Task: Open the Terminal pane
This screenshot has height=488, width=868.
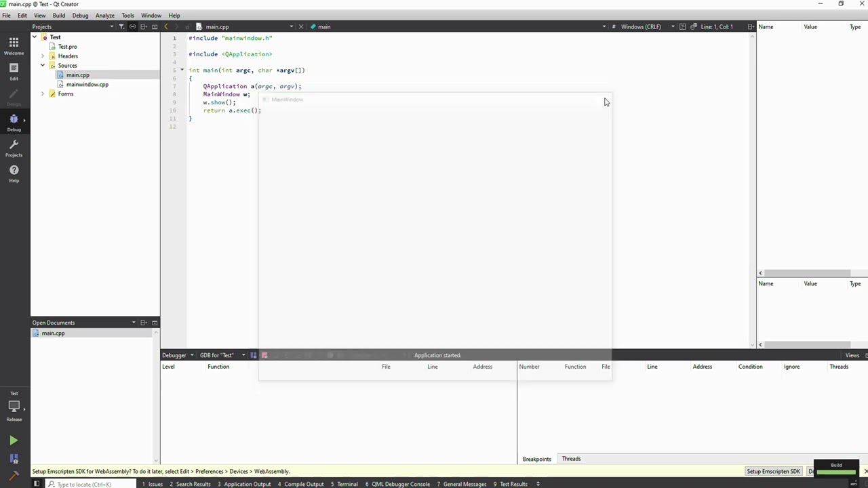Action: (x=344, y=484)
